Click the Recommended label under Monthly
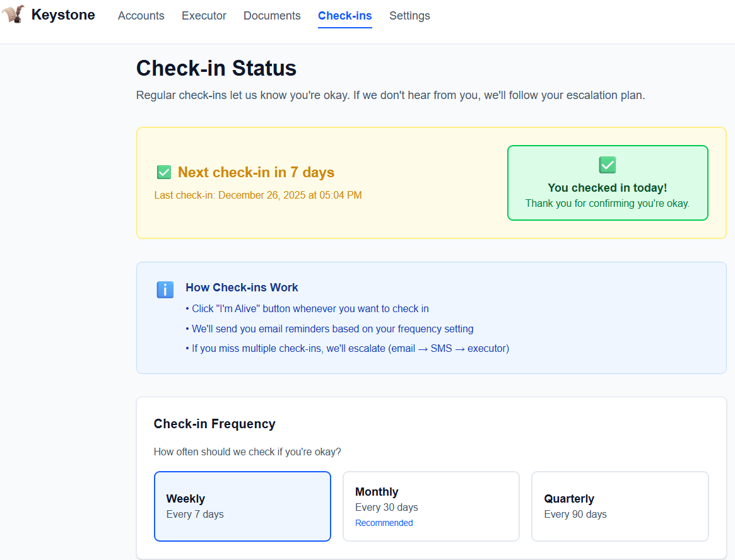735x560 pixels. [x=384, y=523]
